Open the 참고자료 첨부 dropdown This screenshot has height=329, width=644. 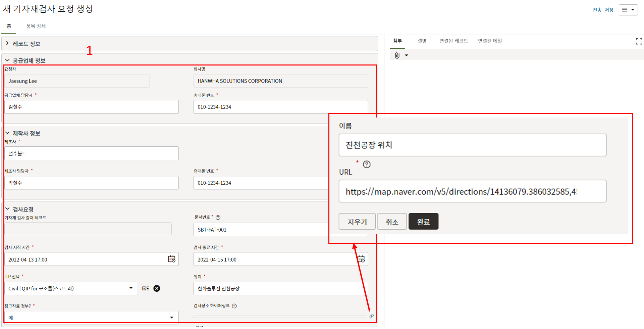171,317
